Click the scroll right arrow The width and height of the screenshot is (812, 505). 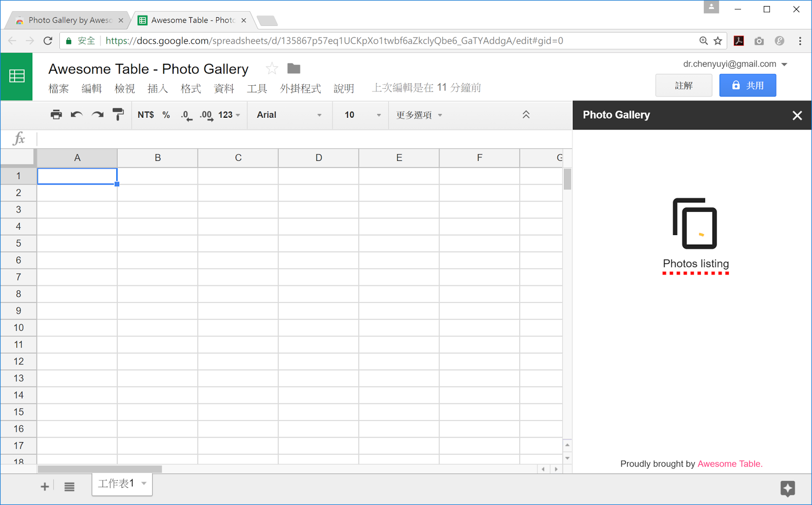pos(556,469)
